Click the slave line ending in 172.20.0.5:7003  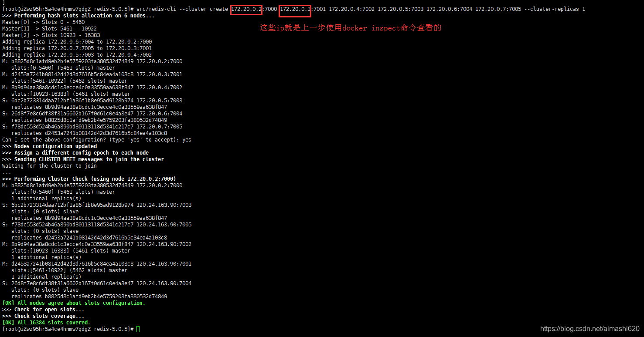click(x=92, y=101)
